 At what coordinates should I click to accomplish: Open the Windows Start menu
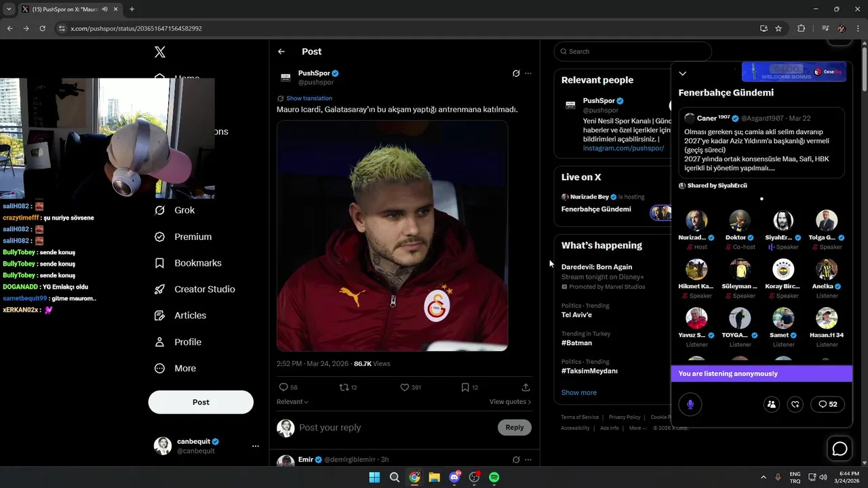click(374, 477)
